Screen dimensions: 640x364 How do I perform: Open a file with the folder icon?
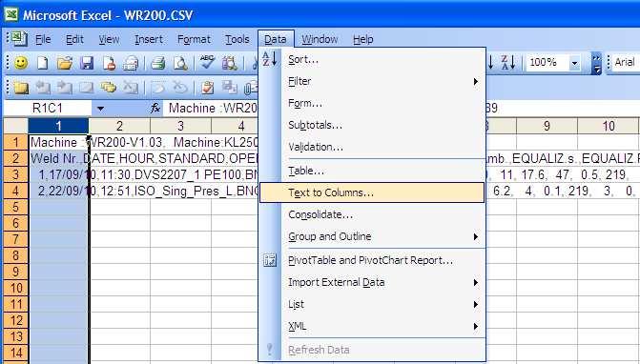coord(65,63)
